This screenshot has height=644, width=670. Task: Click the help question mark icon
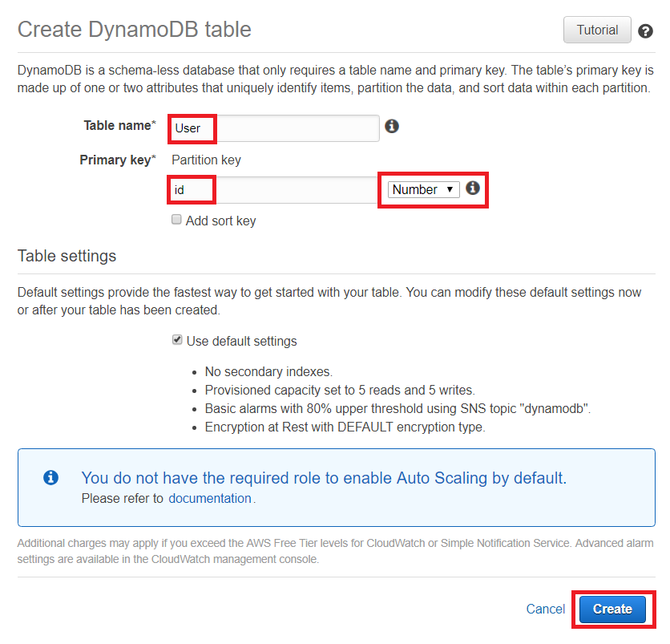pos(645,30)
